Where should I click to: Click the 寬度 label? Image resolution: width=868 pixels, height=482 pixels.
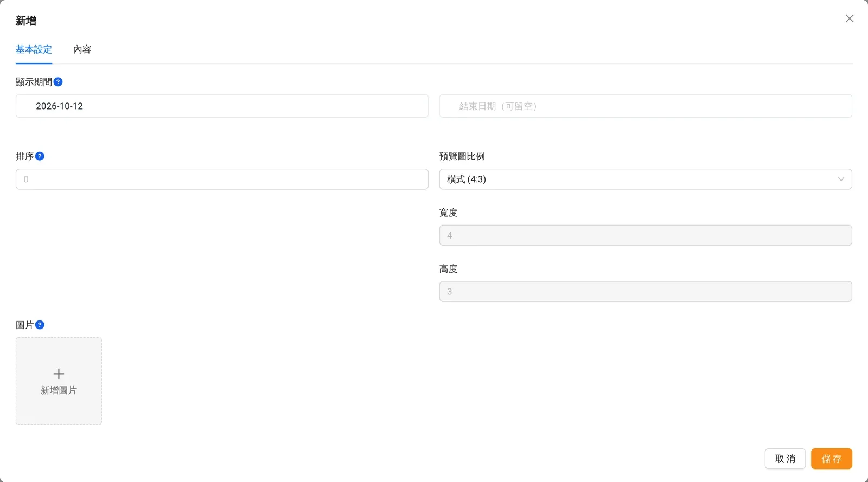[x=448, y=213]
